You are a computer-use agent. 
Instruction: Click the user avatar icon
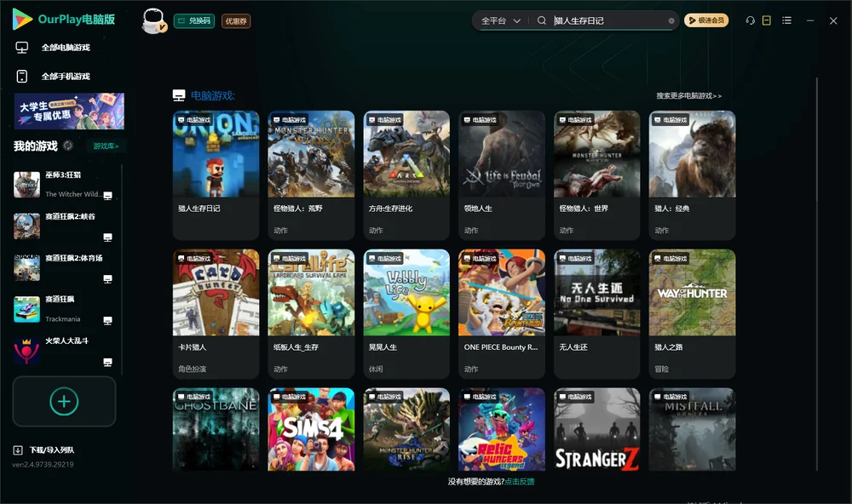pyautogui.click(x=153, y=21)
